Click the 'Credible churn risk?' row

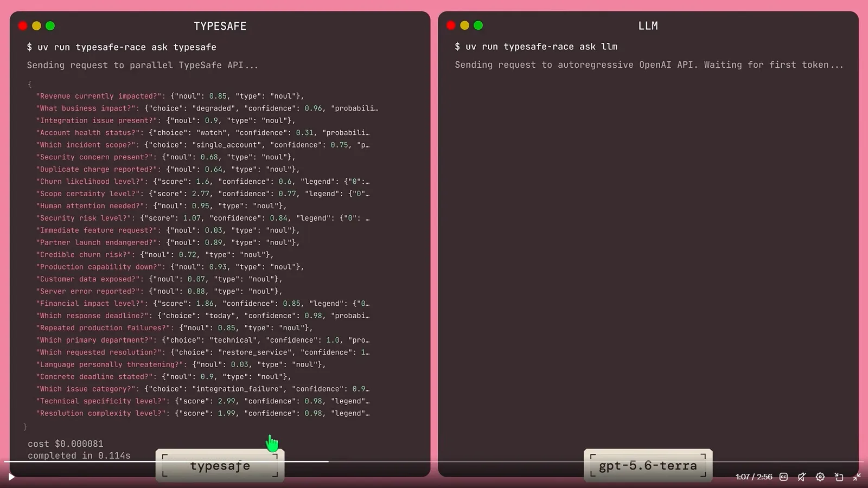[x=155, y=255]
